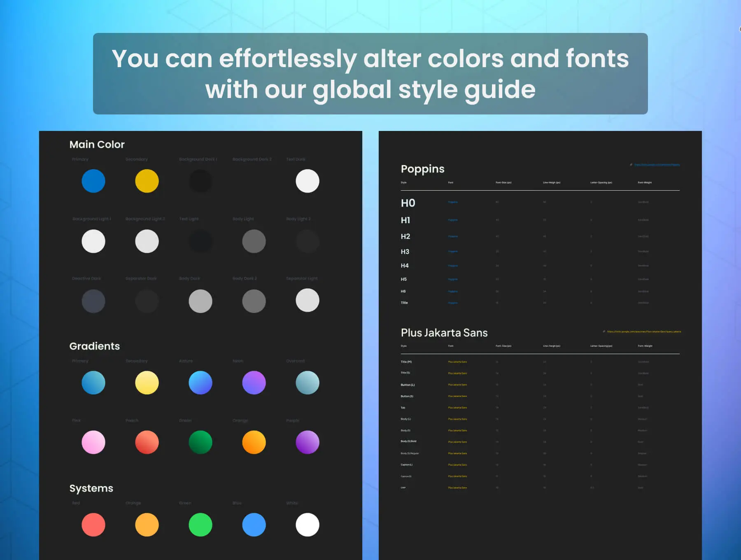Pick the Azure gradient swatch

[200, 383]
